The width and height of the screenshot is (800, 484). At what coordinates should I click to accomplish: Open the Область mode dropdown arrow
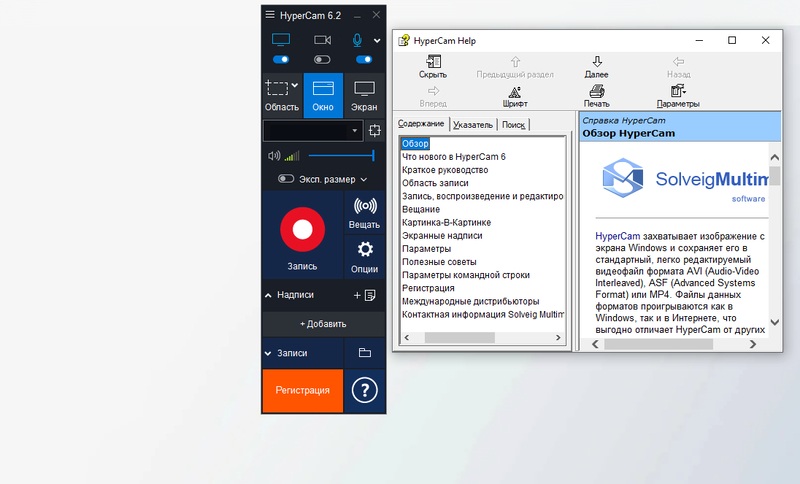(295, 86)
